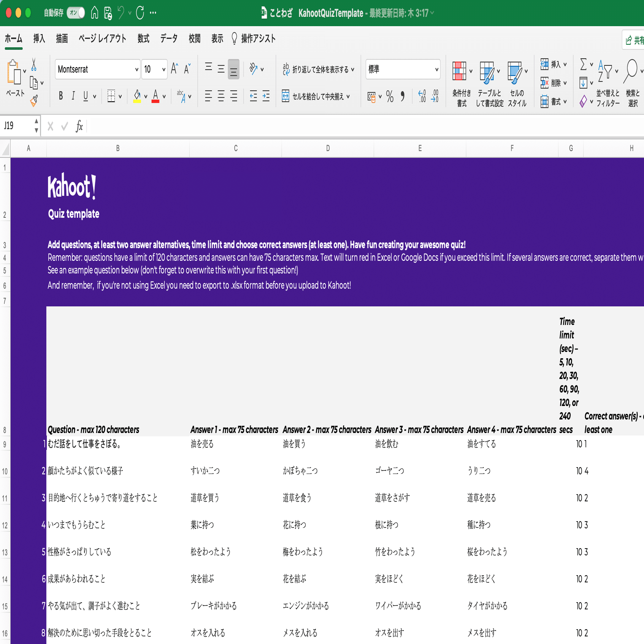Image resolution: width=644 pixels, height=644 pixels.
Task: Click the Save icon in title bar
Action: (108, 13)
